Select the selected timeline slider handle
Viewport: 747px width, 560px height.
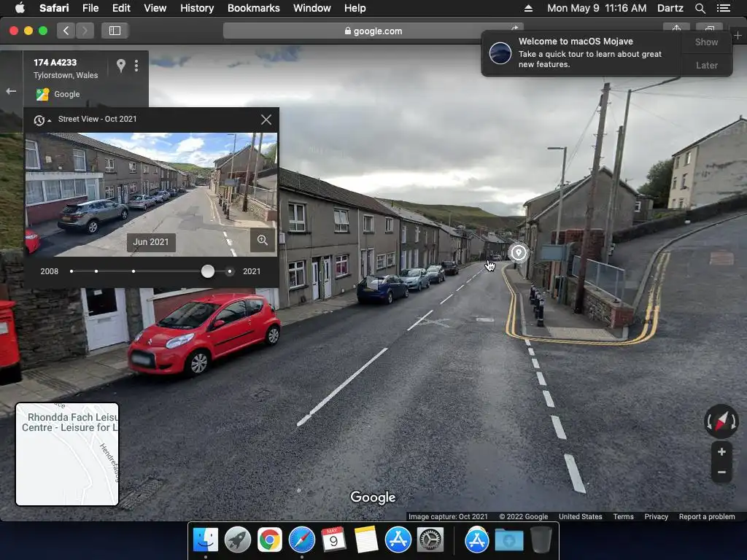208,271
